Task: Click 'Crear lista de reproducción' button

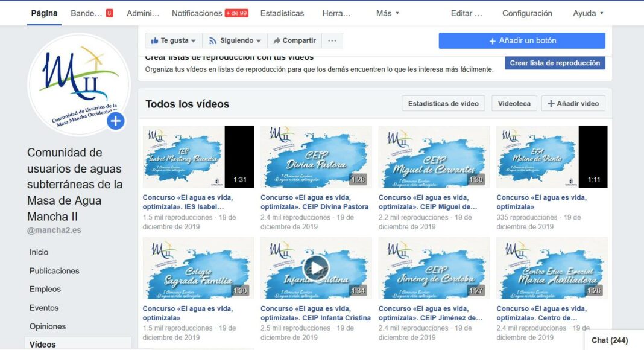Action: click(x=555, y=63)
